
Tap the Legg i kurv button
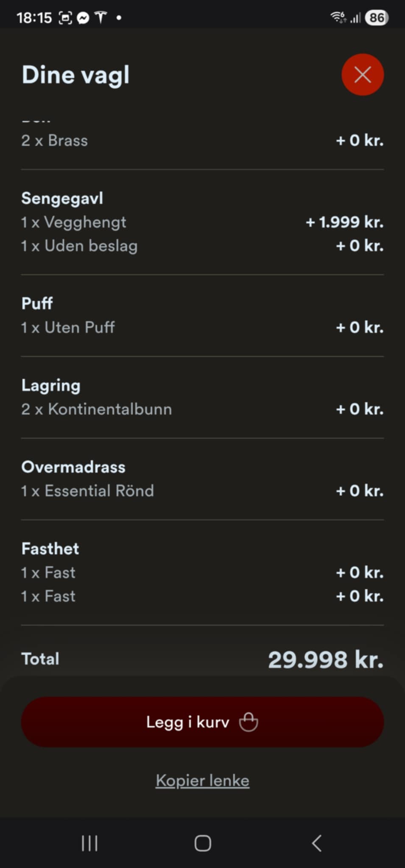(202, 722)
